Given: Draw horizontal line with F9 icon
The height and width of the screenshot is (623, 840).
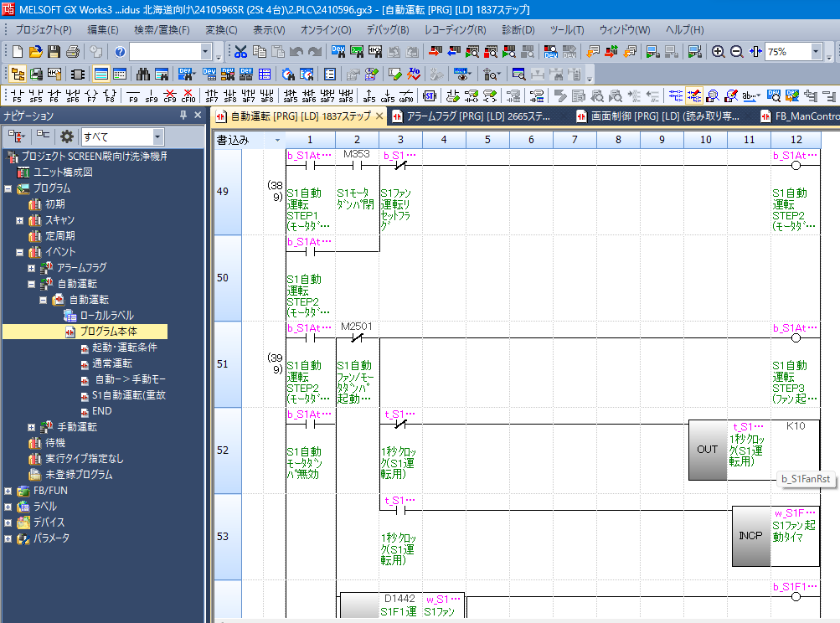Looking at the screenshot, I should [x=133, y=95].
